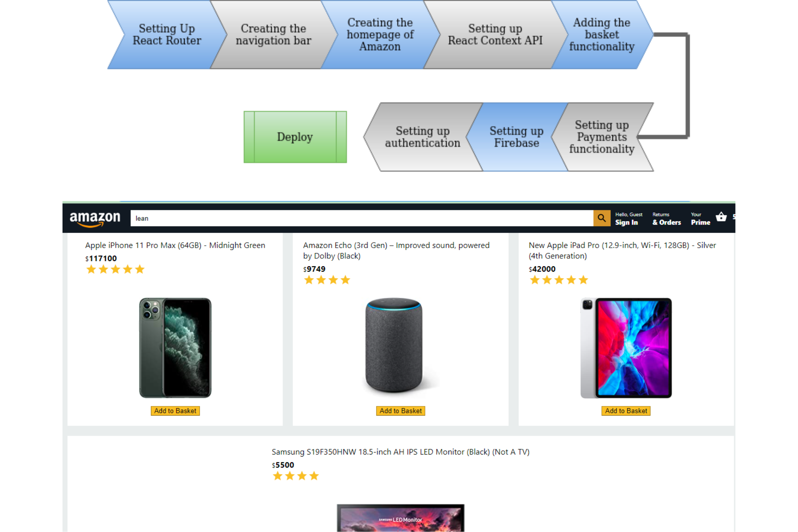Add iPad Pro to basket
798x532 pixels.
626,411
